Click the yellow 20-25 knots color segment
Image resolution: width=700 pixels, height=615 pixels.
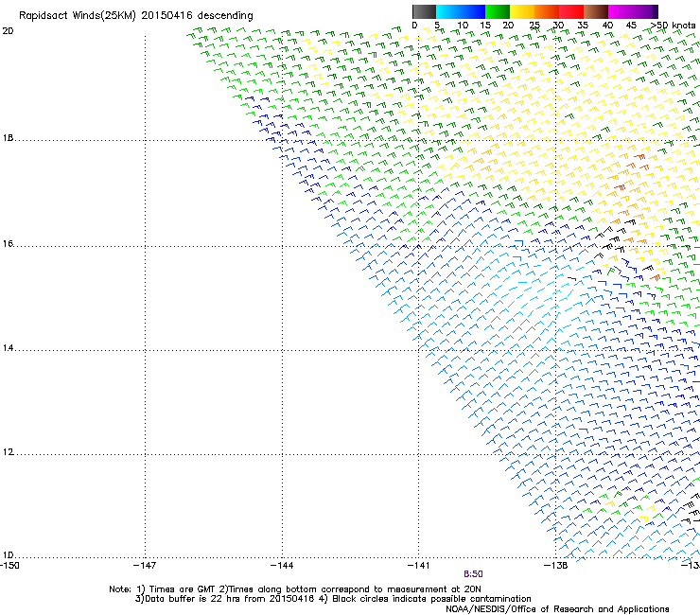coord(522,11)
